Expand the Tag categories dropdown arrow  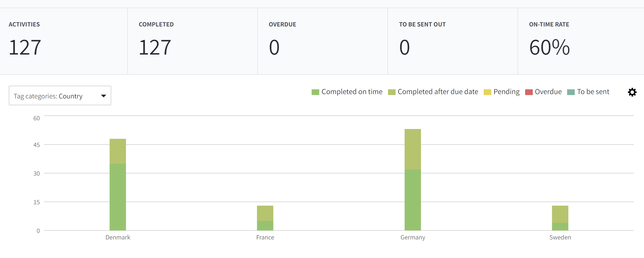coord(103,96)
